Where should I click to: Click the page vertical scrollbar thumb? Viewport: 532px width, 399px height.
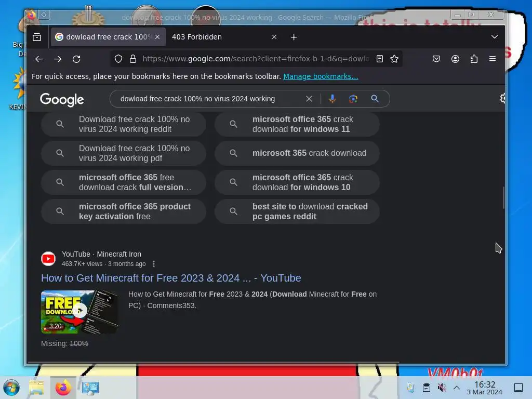[503, 197]
